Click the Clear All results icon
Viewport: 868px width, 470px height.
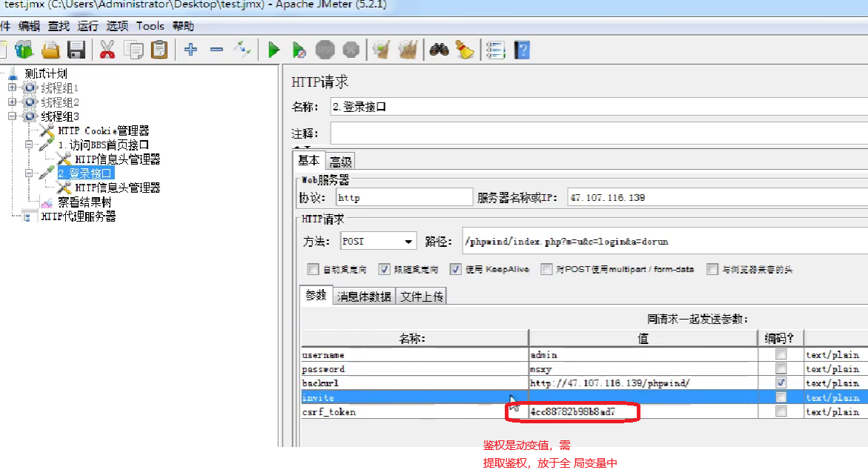point(408,50)
